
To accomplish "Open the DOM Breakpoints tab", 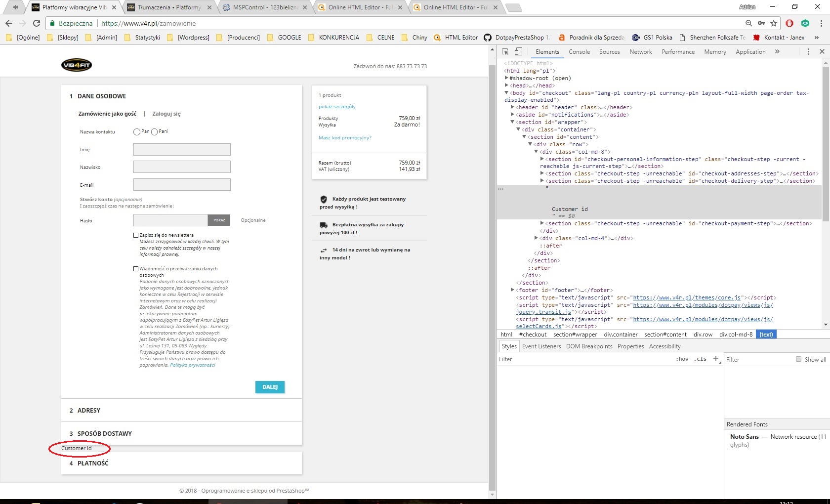I will pos(589,346).
